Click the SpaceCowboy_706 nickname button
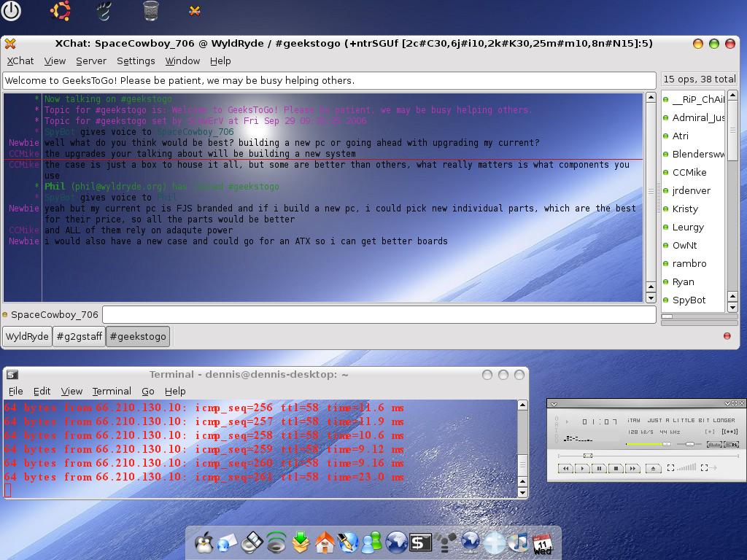The height and width of the screenshot is (560, 747). pos(54,315)
